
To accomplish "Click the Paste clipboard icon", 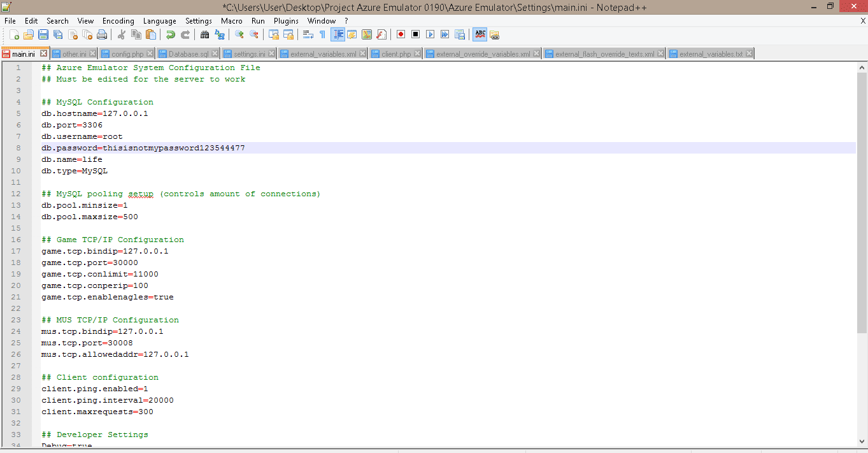I will tap(150, 34).
